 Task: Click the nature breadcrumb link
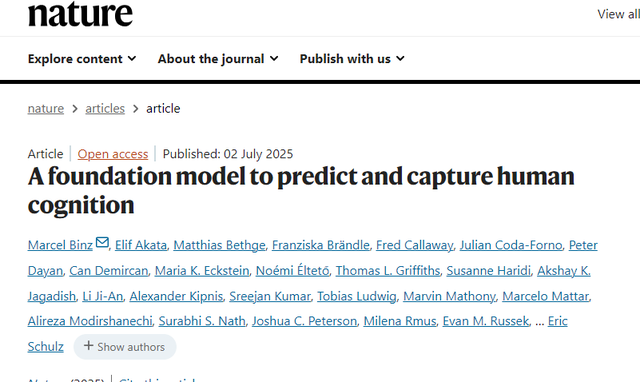[46, 109]
